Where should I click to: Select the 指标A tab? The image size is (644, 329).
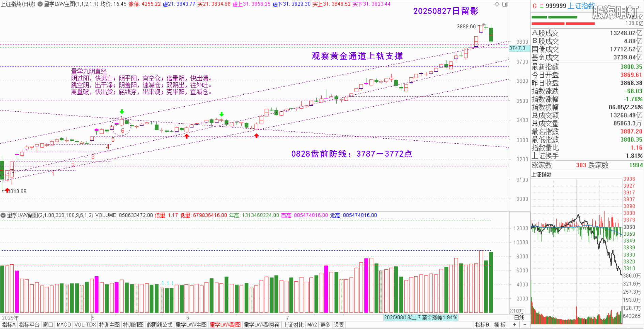(9, 325)
